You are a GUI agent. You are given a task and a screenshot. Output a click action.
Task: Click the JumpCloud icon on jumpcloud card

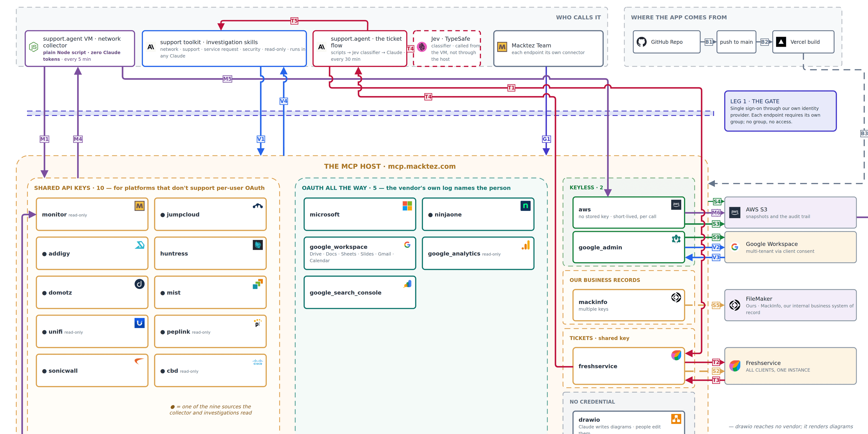(258, 206)
